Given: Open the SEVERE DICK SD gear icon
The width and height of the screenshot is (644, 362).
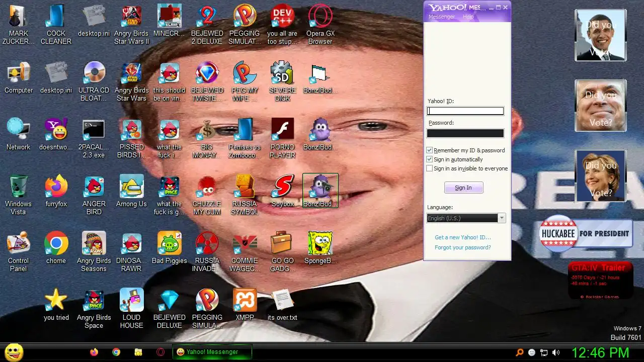Looking at the screenshot, I should [283, 81].
